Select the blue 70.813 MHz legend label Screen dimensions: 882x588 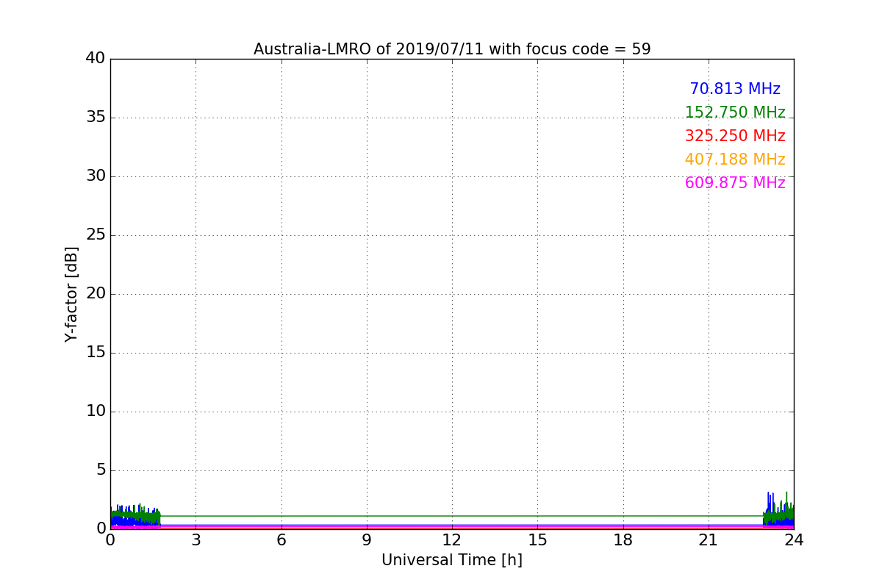pyautogui.click(x=735, y=89)
